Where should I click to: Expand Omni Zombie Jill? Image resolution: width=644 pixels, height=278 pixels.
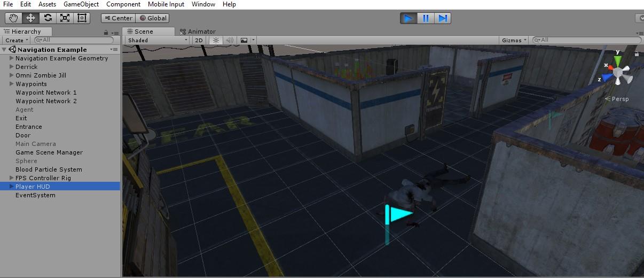click(x=12, y=75)
